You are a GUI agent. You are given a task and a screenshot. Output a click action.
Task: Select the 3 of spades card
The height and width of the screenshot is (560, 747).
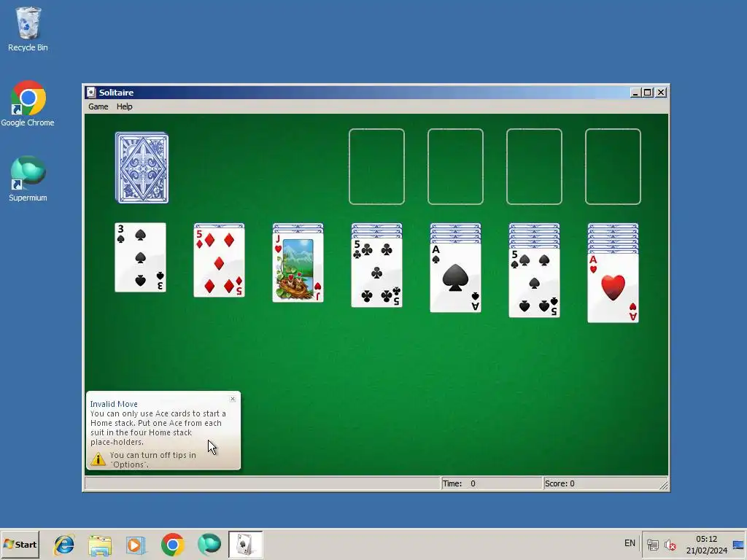click(140, 257)
